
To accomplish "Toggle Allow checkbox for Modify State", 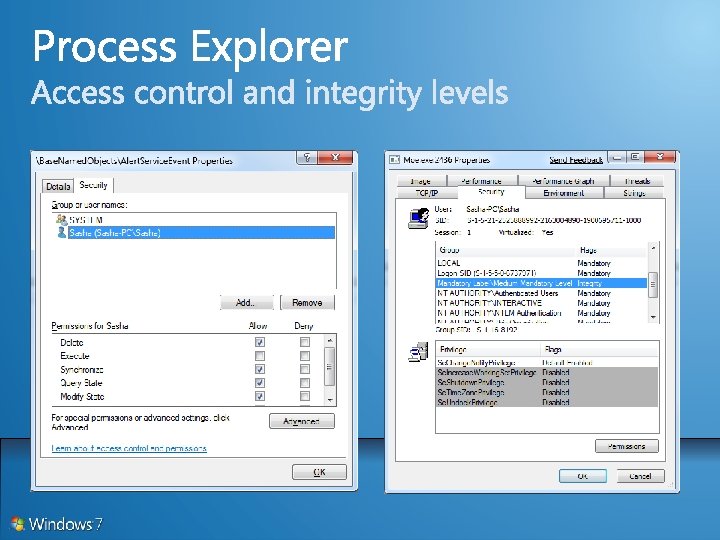I will click(x=259, y=396).
